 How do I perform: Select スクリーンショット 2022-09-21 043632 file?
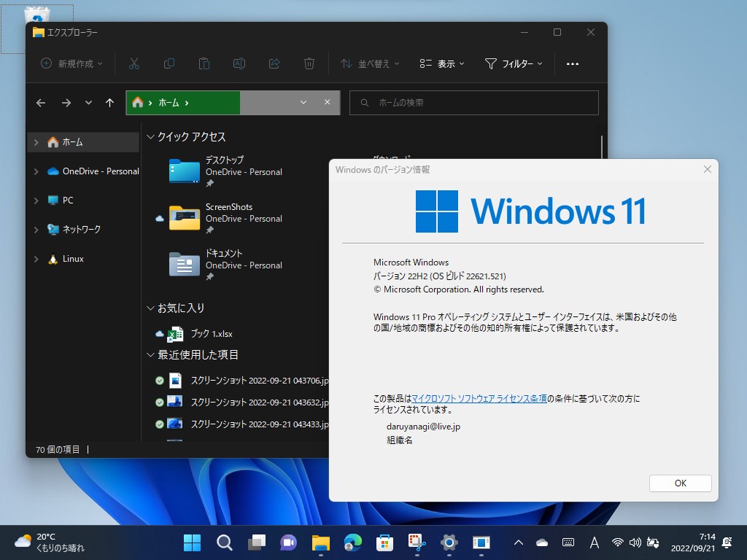[x=241, y=402]
